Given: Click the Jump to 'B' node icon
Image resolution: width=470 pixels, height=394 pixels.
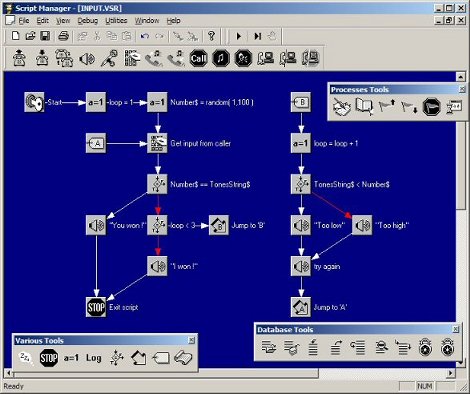Looking at the screenshot, I should pyautogui.click(x=219, y=225).
